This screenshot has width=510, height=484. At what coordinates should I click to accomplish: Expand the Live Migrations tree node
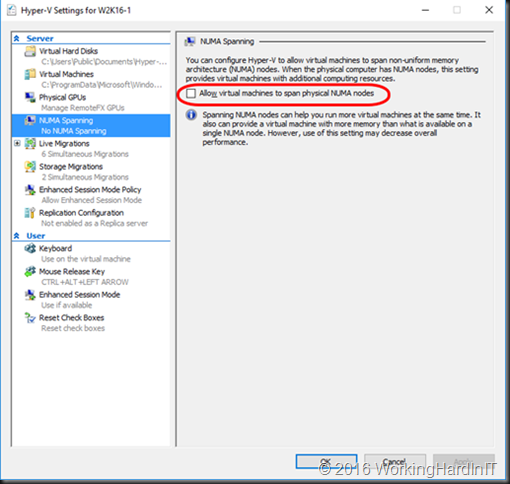tap(17, 143)
